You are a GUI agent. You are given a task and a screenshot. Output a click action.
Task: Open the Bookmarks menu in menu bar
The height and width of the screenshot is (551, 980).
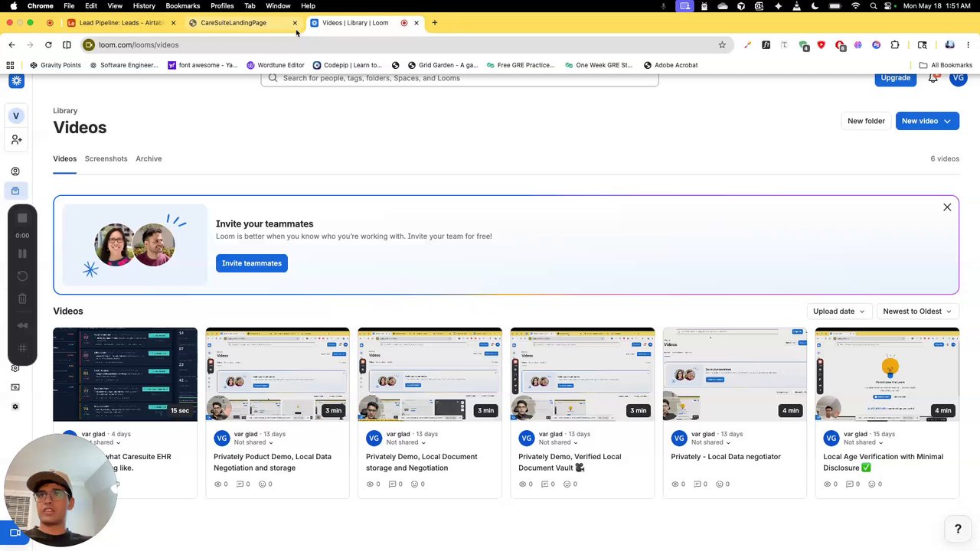183,6
